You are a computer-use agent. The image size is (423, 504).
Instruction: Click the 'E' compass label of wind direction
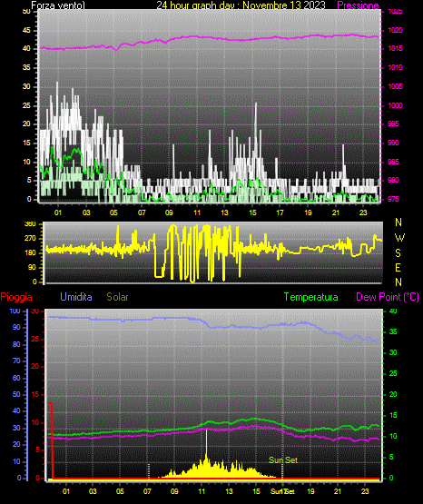398,267
